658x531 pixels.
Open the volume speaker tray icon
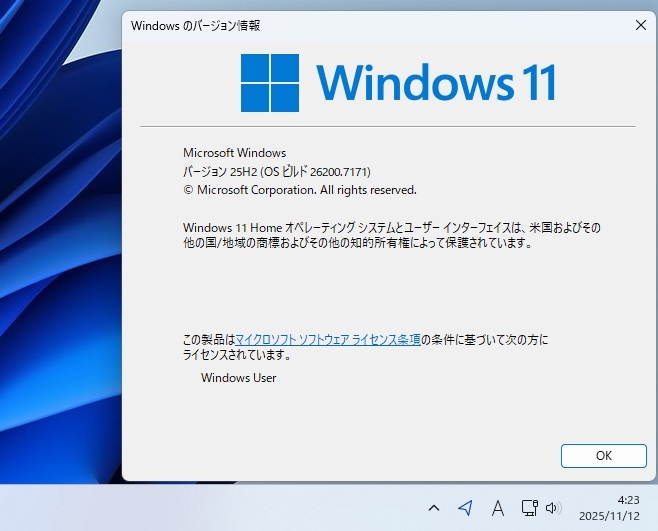point(553,508)
